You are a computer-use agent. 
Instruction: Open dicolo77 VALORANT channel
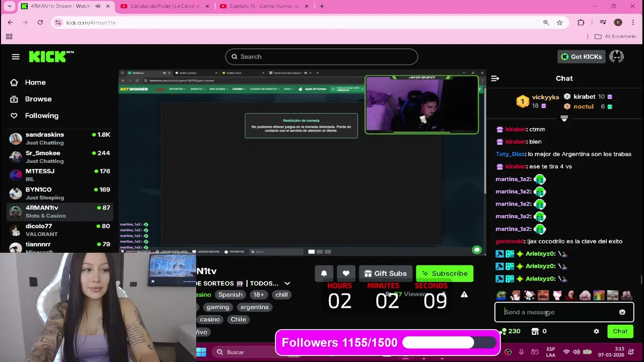coord(61,230)
